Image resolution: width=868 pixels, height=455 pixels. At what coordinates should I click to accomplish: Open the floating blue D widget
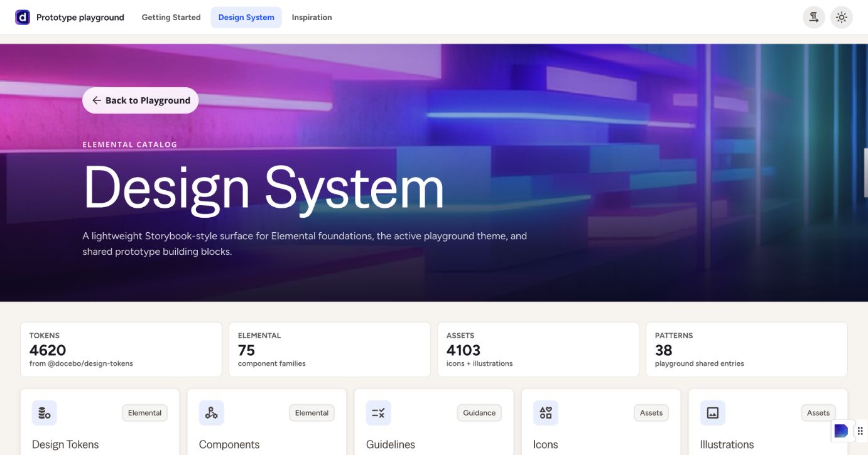(841, 431)
